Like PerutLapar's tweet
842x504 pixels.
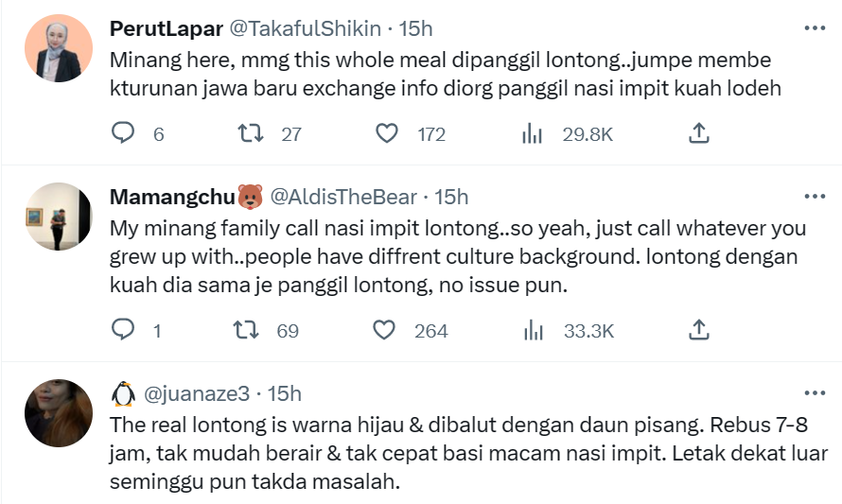pyautogui.click(x=387, y=133)
